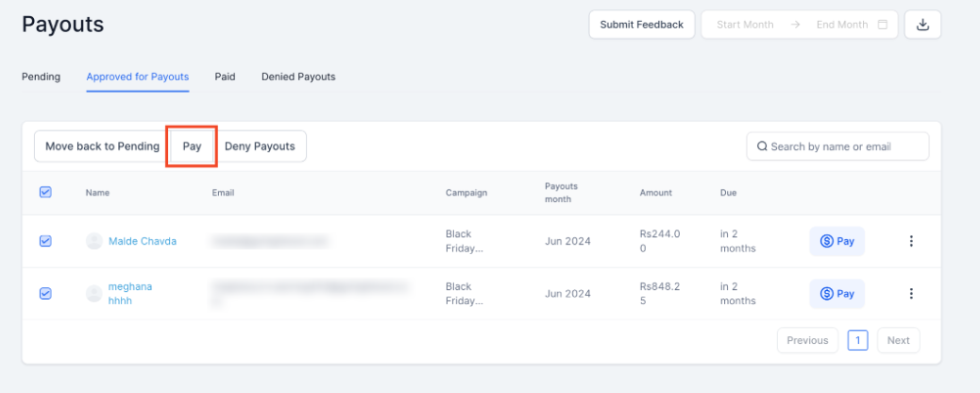This screenshot has height=393, width=980.
Task: Open Malde Chavda row three-dot menu
Action: 911,241
